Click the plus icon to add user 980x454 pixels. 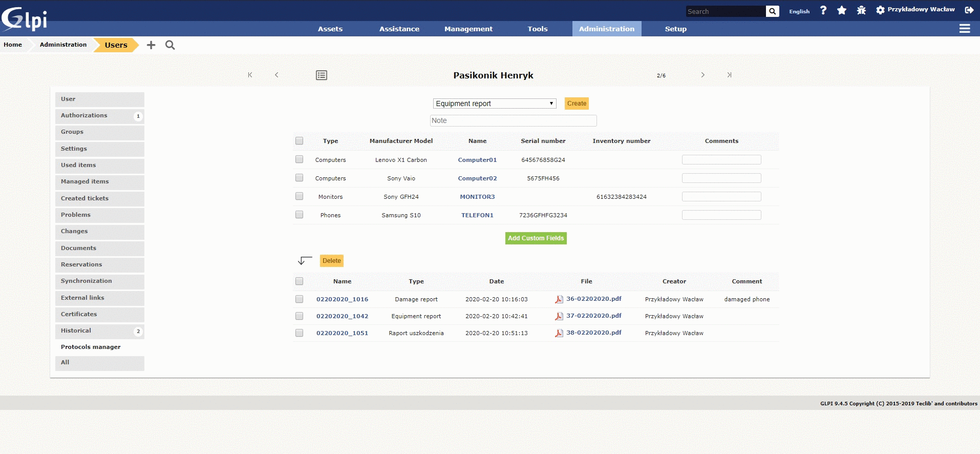pos(151,45)
